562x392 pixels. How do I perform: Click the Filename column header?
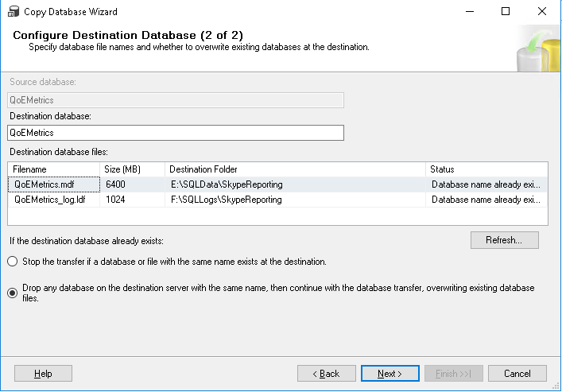(x=54, y=169)
